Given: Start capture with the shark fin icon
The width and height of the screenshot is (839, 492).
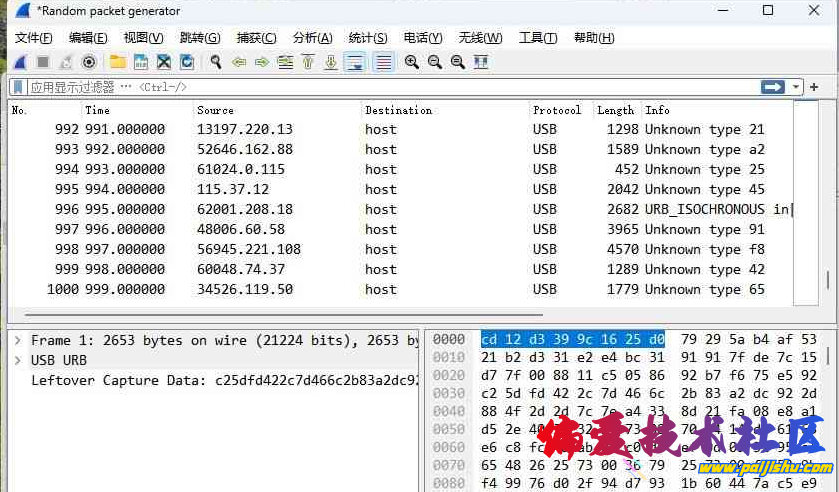Looking at the screenshot, I should tap(19, 62).
